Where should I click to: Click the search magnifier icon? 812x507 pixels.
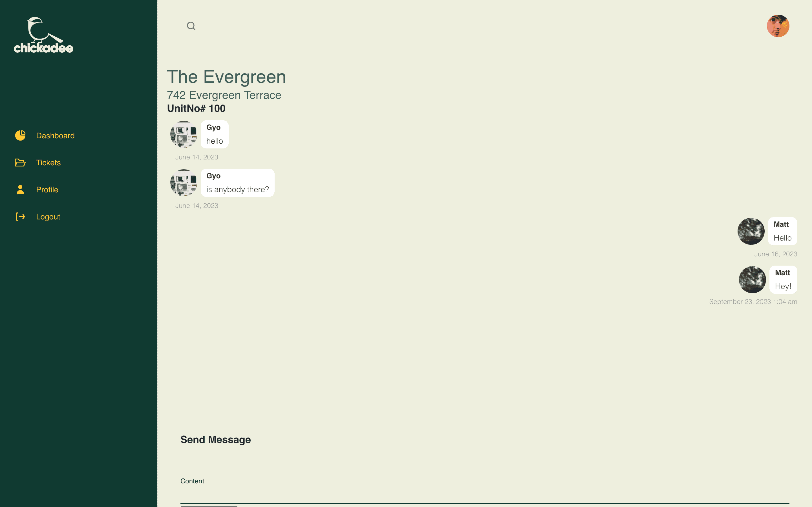tap(191, 26)
